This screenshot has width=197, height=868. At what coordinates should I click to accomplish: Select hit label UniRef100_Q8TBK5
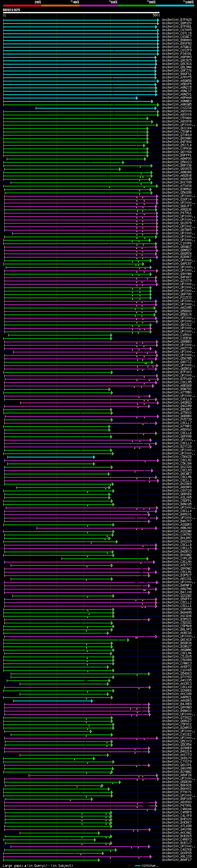point(177,230)
